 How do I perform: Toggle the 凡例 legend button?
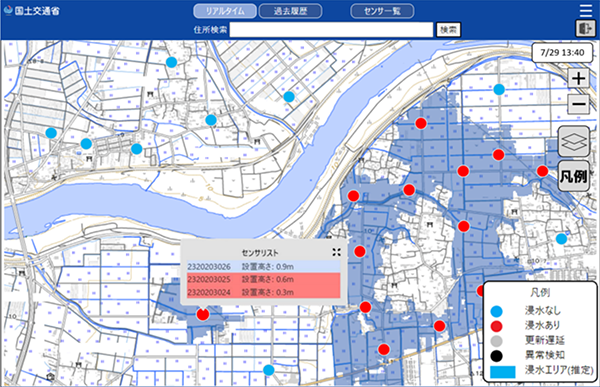573,176
